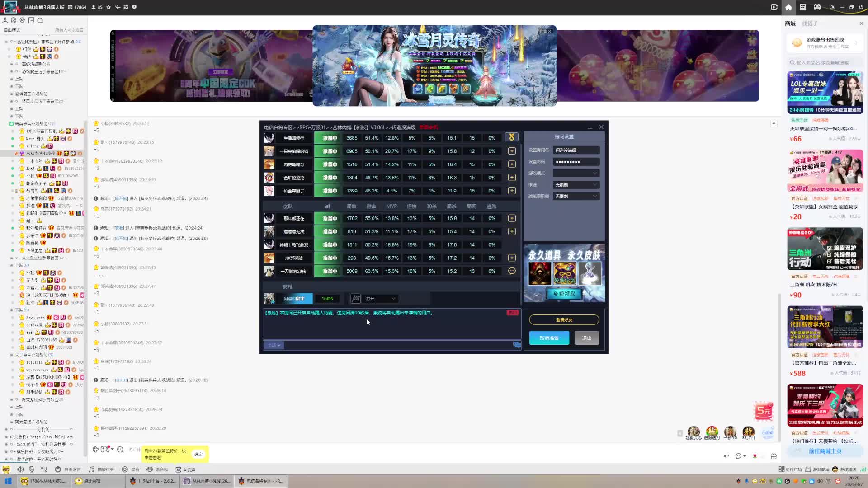The width and height of the screenshot is (868, 488).
Task: Click the chat bubble icon beside 一刀燃灰5连斩
Action: click(x=512, y=271)
